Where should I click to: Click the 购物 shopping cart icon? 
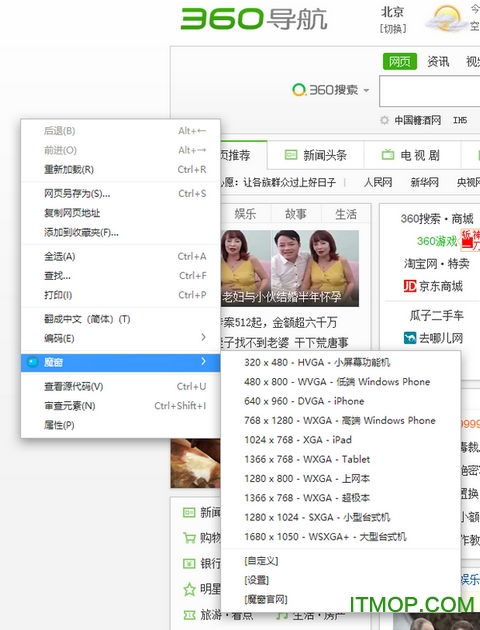click(189, 537)
